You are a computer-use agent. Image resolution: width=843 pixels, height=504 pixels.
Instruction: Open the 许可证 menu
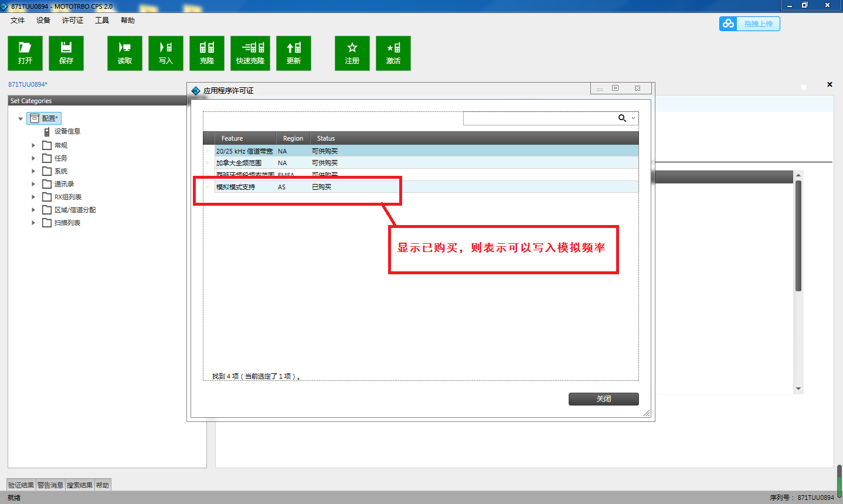(x=73, y=21)
